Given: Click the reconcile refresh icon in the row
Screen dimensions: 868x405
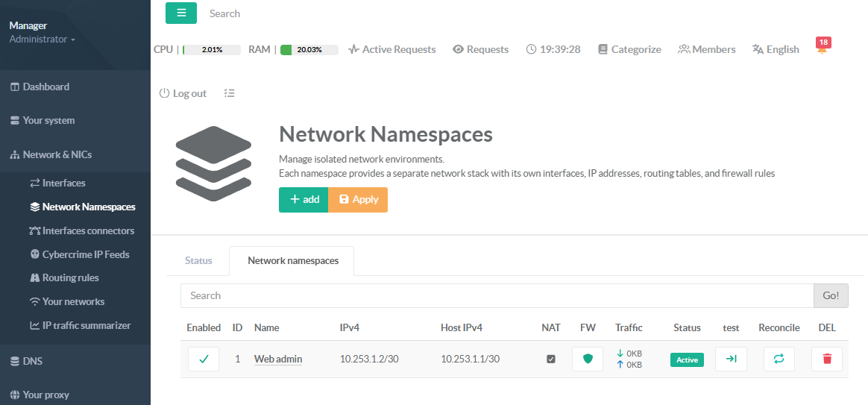Looking at the screenshot, I should tap(779, 360).
